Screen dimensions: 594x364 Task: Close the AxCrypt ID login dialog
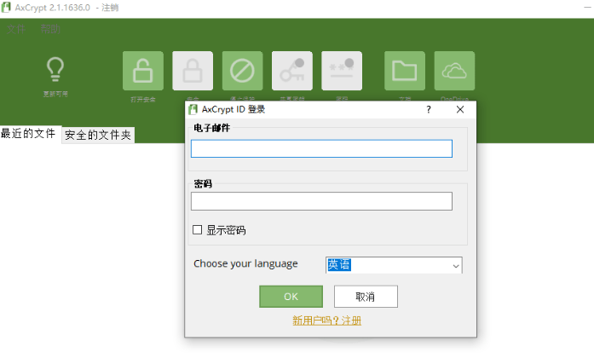[460, 109]
